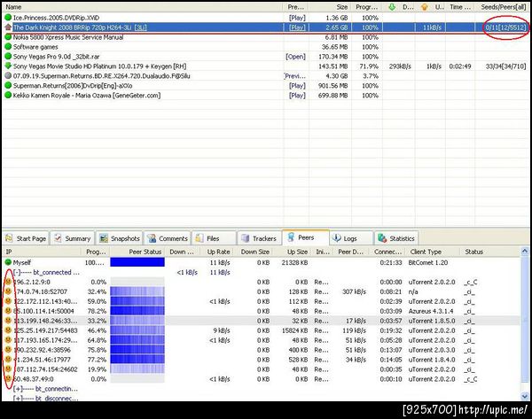Open the Files tab
This screenshot has height=419, width=532.
coord(214,238)
